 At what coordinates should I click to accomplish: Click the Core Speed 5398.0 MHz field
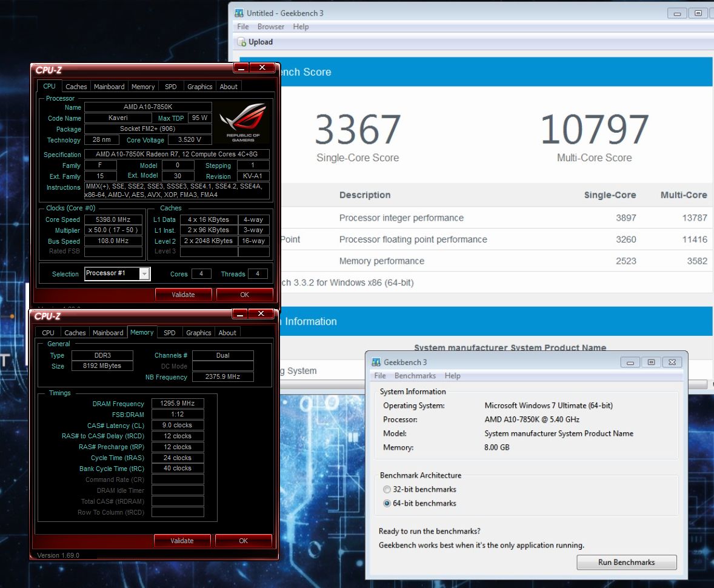click(x=113, y=219)
